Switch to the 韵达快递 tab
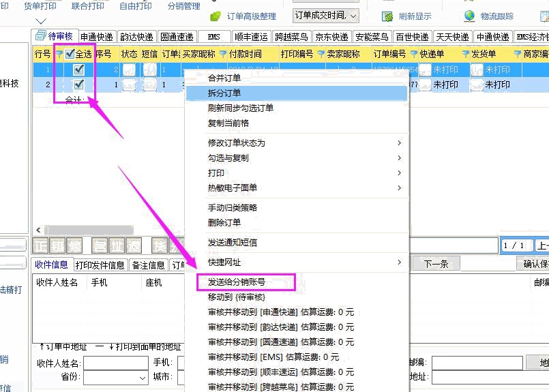Viewport: 549px width, 392px height. [x=136, y=37]
